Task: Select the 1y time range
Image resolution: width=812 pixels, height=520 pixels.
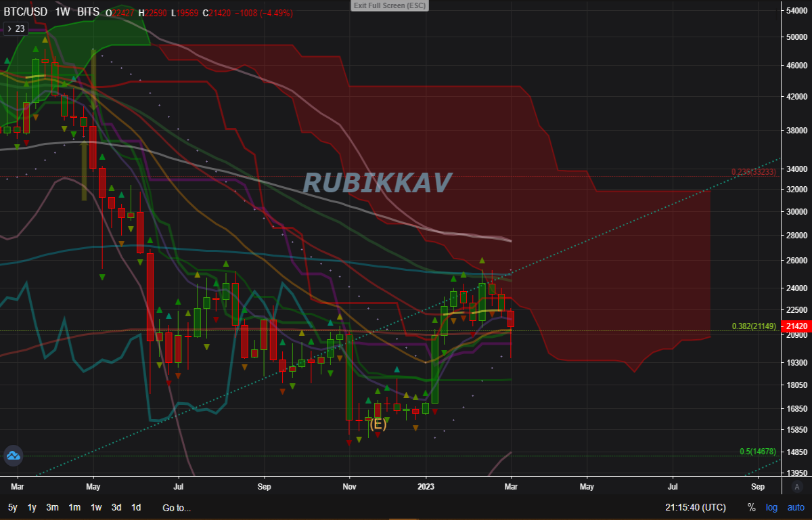Action: (x=32, y=508)
